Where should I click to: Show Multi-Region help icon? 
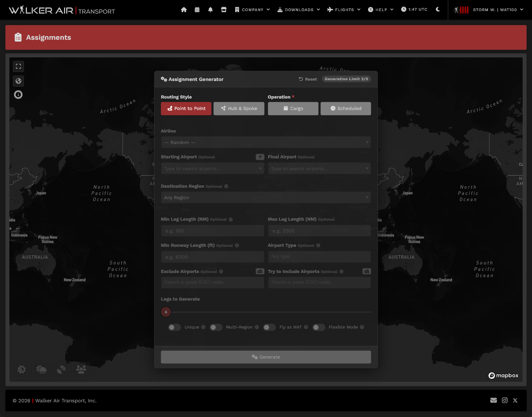(257, 327)
